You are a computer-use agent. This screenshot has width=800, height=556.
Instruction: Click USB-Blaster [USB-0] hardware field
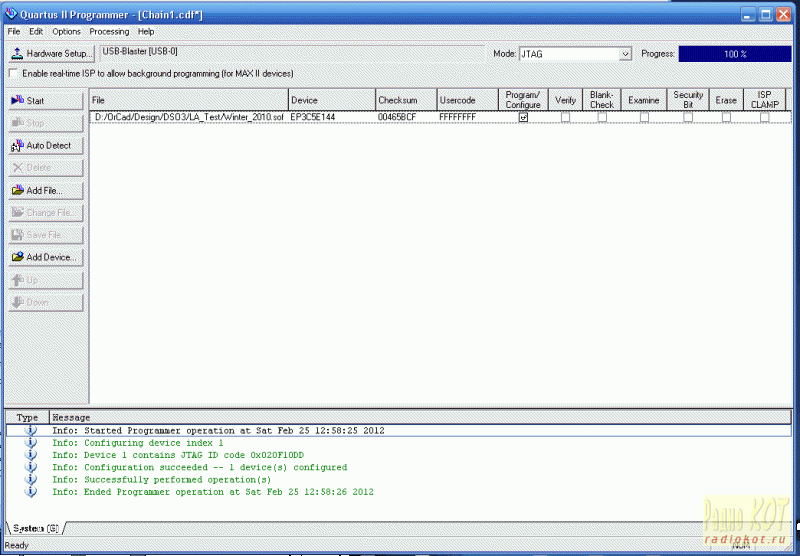pos(292,53)
